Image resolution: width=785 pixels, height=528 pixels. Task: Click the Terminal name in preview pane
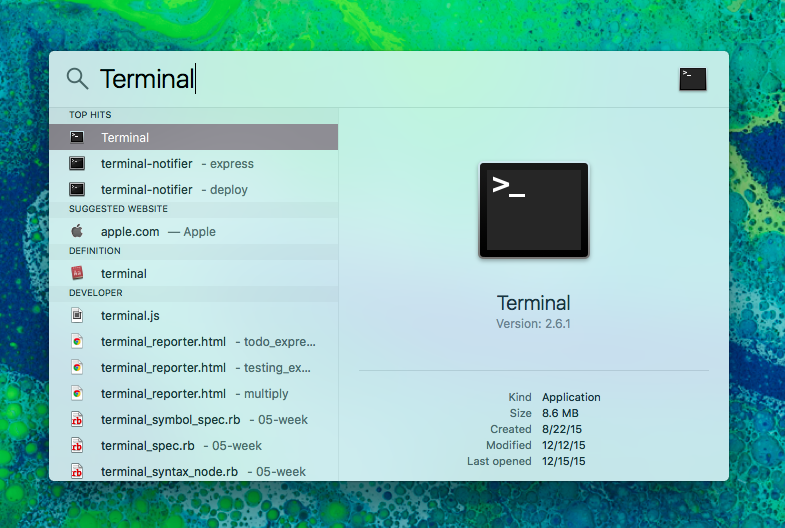[534, 303]
